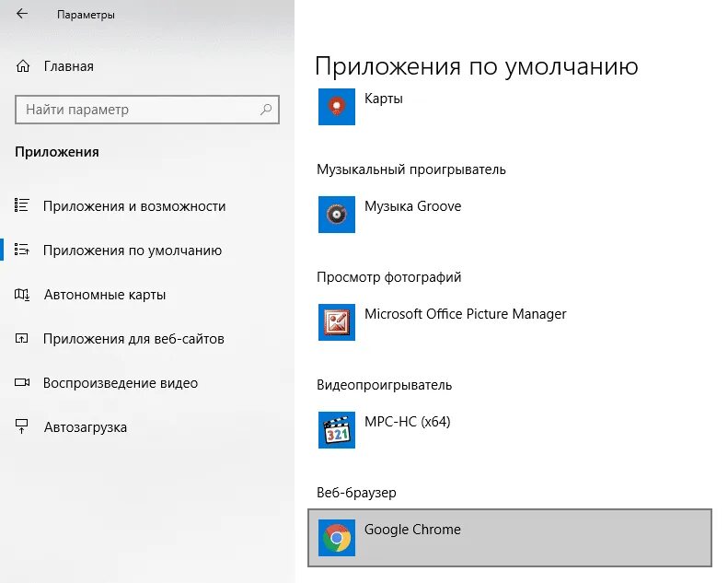Open Приложения и возможности section
This screenshot has width=728, height=583.
[134, 205]
